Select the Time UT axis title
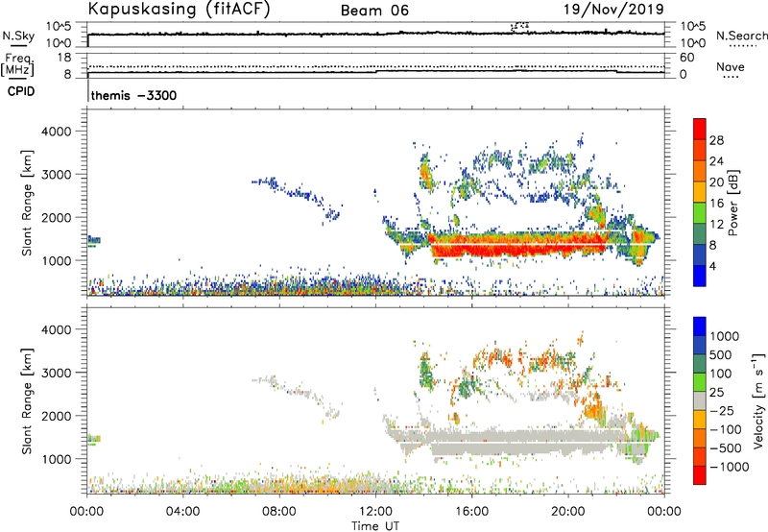 pyautogui.click(x=375, y=526)
